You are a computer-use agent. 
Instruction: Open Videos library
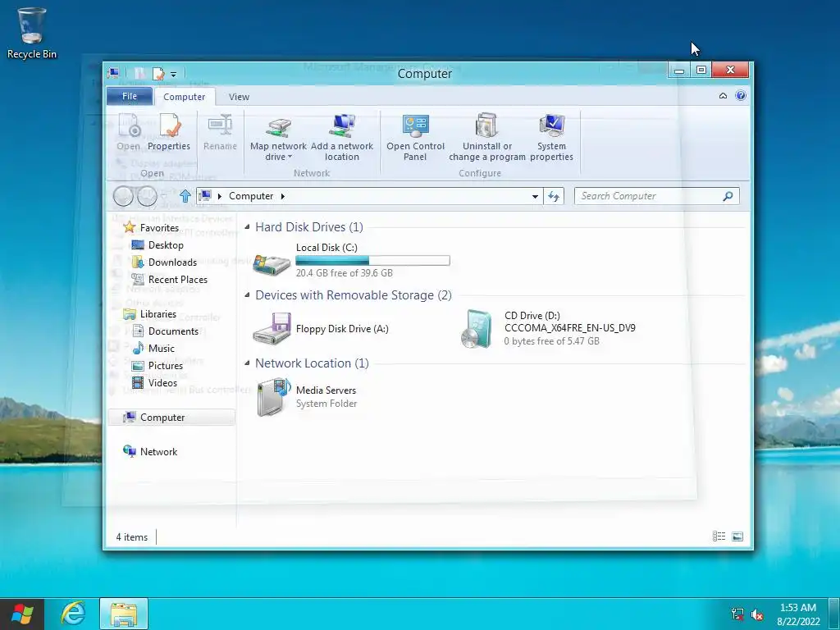coord(162,382)
